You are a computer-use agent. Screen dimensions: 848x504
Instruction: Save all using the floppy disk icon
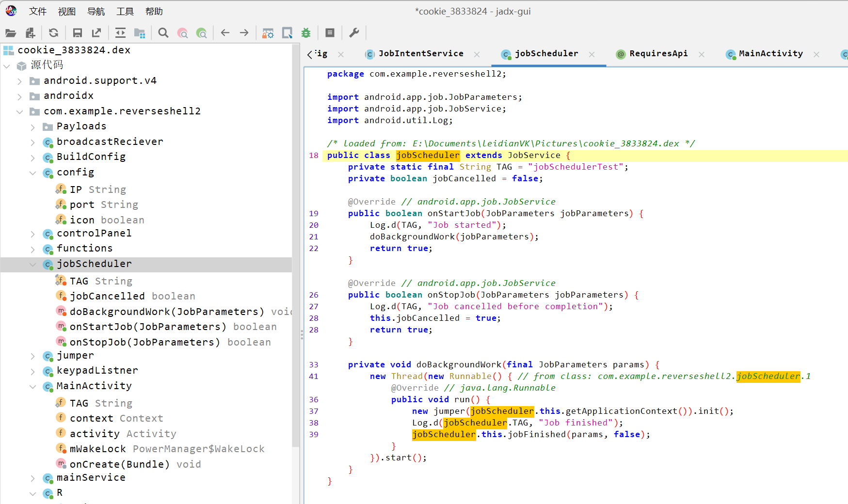(x=77, y=33)
